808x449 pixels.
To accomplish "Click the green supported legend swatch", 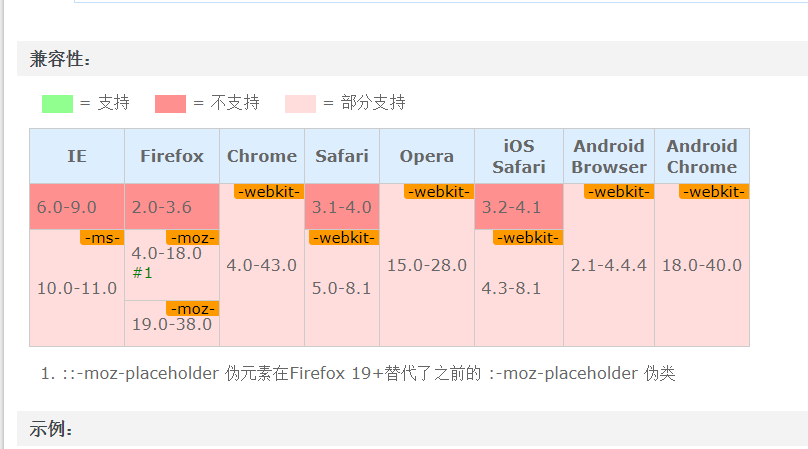I will click(x=58, y=103).
